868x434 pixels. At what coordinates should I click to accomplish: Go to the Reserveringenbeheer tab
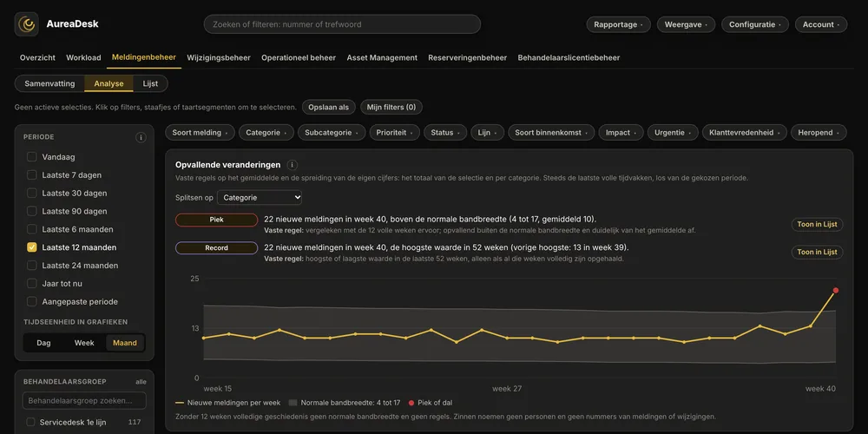click(x=467, y=57)
